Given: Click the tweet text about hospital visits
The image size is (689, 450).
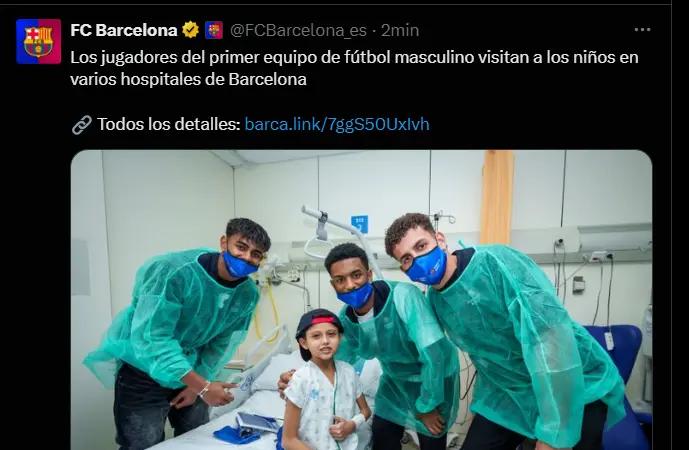Looking at the screenshot, I should coord(354,68).
